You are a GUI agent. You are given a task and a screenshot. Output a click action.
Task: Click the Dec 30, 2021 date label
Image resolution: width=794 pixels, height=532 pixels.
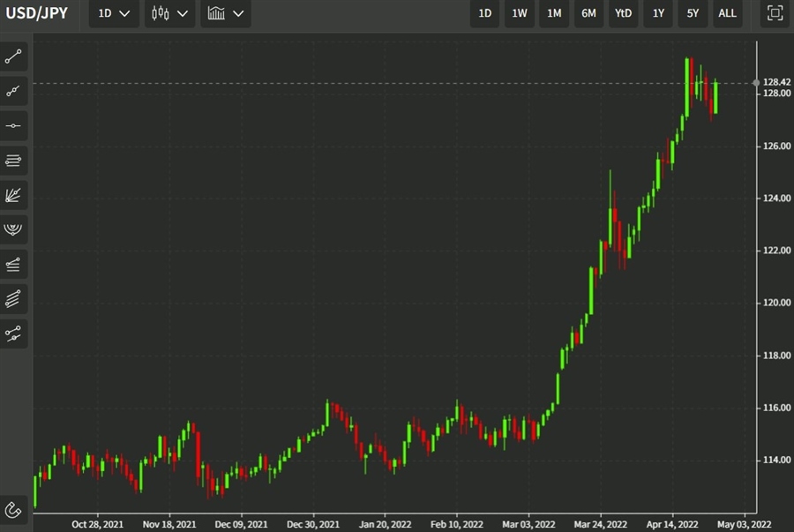pyautogui.click(x=313, y=524)
